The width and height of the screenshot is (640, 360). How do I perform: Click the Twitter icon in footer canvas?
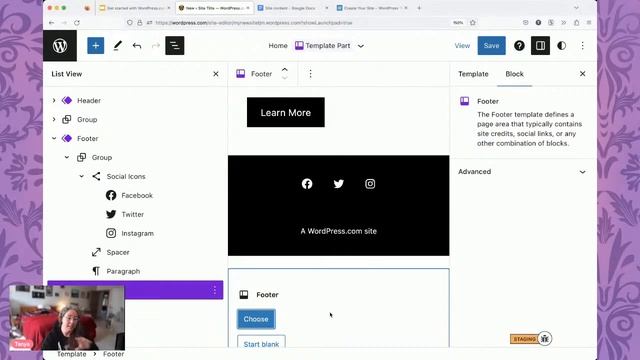tap(338, 184)
